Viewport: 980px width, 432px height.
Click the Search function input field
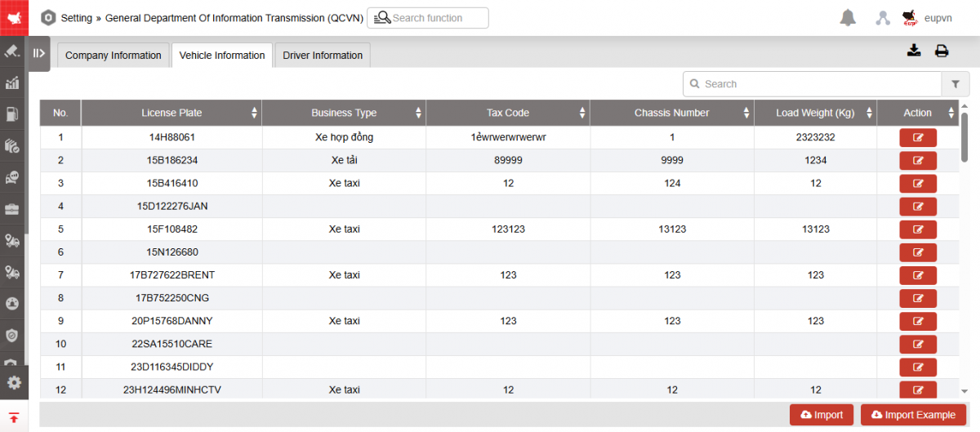(437, 18)
